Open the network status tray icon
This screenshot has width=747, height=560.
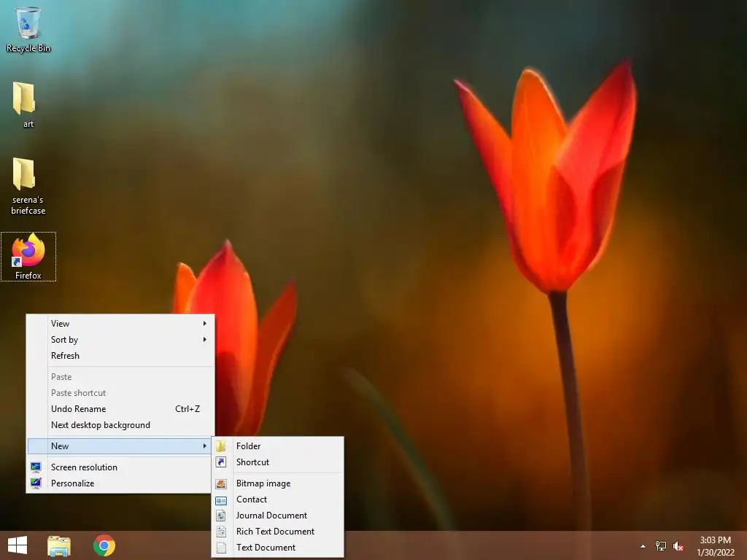[x=661, y=546]
